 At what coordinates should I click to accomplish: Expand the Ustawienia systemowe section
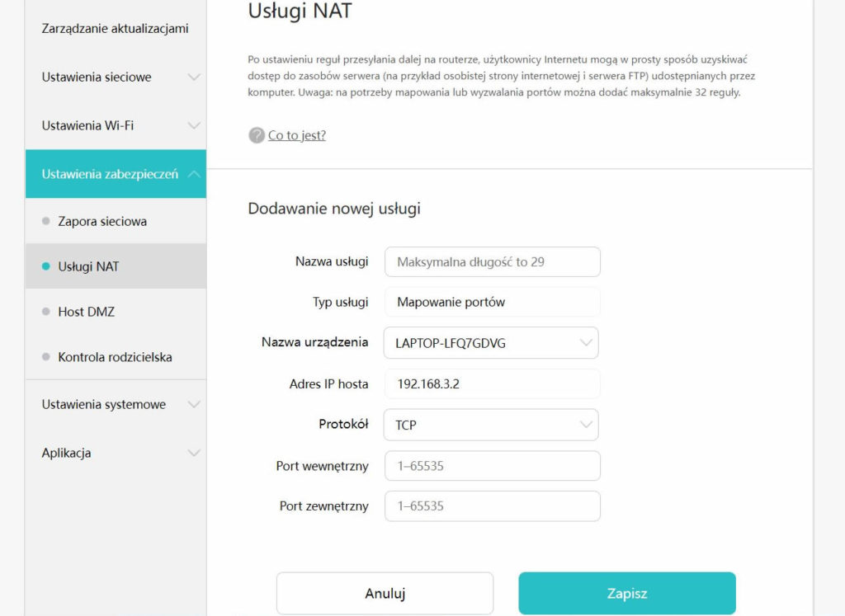pyautogui.click(x=116, y=404)
